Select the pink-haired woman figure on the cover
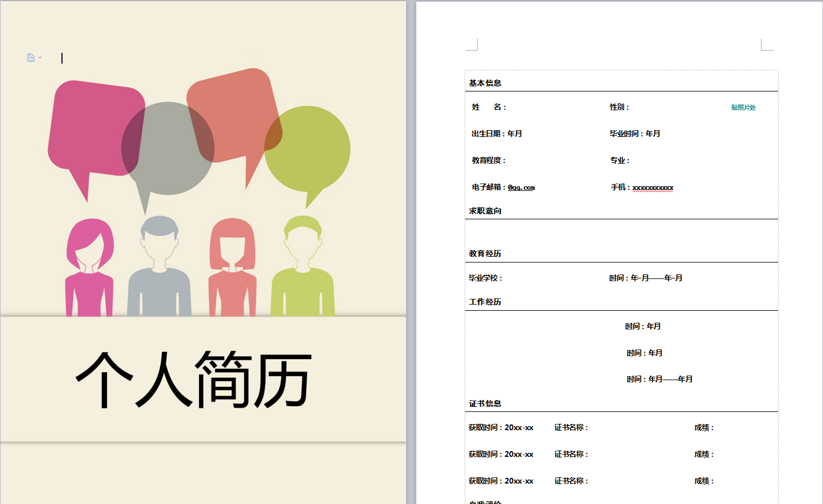 (x=89, y=268)
